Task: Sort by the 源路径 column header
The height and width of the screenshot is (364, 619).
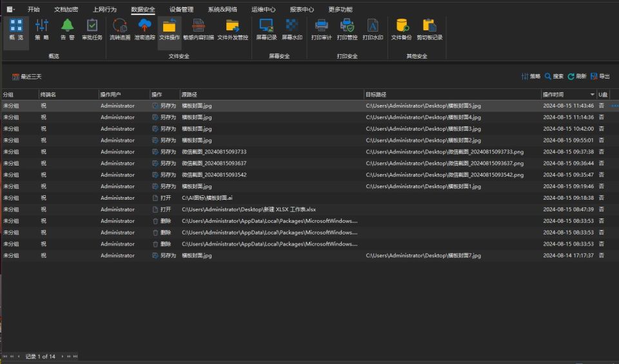Action: (x=271, y=95)
